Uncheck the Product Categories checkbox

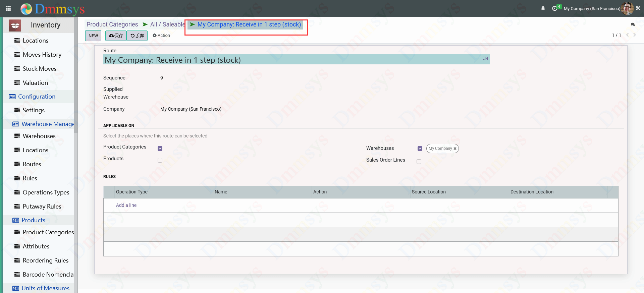coord(160,149)
